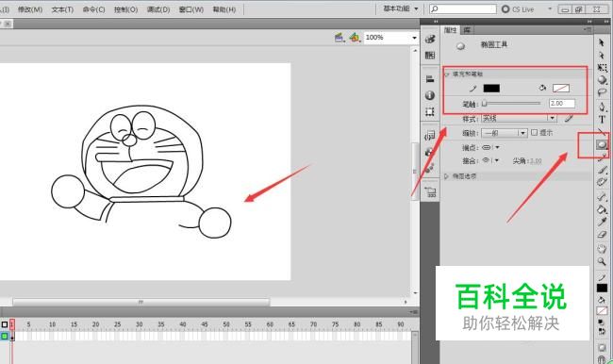Click the stroke value field showing 2.00
The height and width of the screenshot is (364, 613).
[x=562, y=104]
